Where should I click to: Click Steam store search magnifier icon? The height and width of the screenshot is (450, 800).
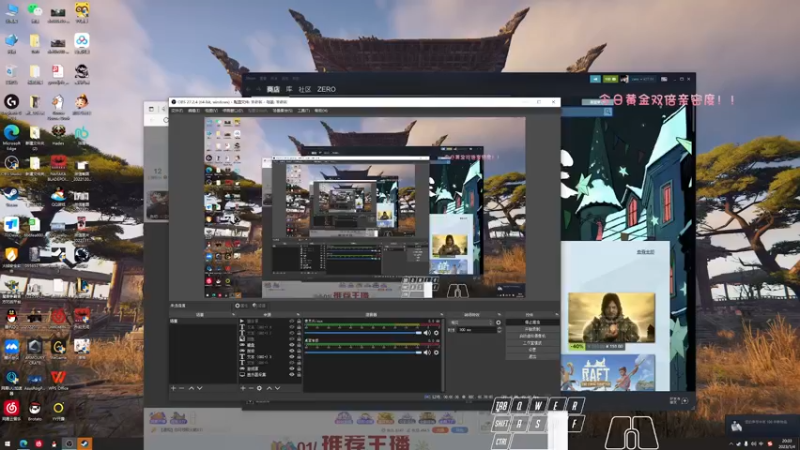[x=607, y=111]
